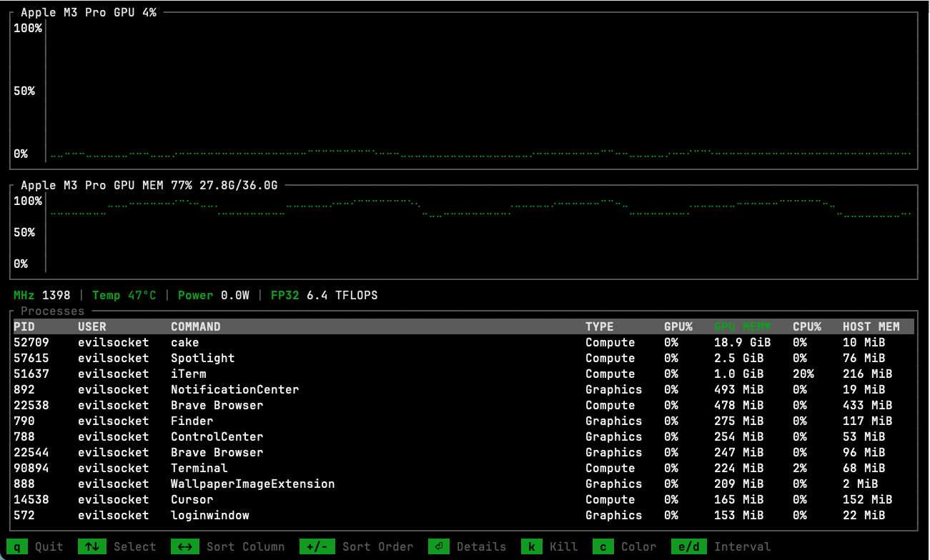Click the Kill label in footer
Viewport: 930px width, 560px height.
pyautogui.click(x=564, y=547)
